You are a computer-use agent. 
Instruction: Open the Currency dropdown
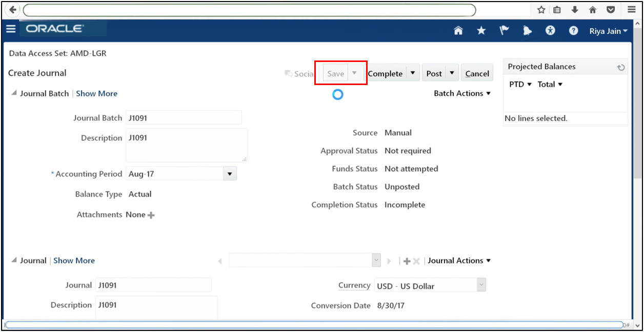click(480, 284)
